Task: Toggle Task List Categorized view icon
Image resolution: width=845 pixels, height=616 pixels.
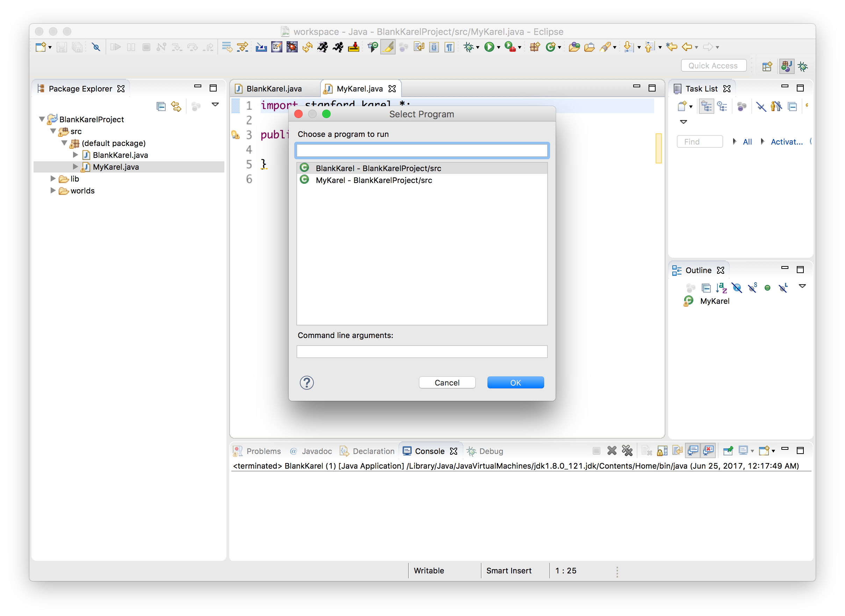Action: pos(706,107)
